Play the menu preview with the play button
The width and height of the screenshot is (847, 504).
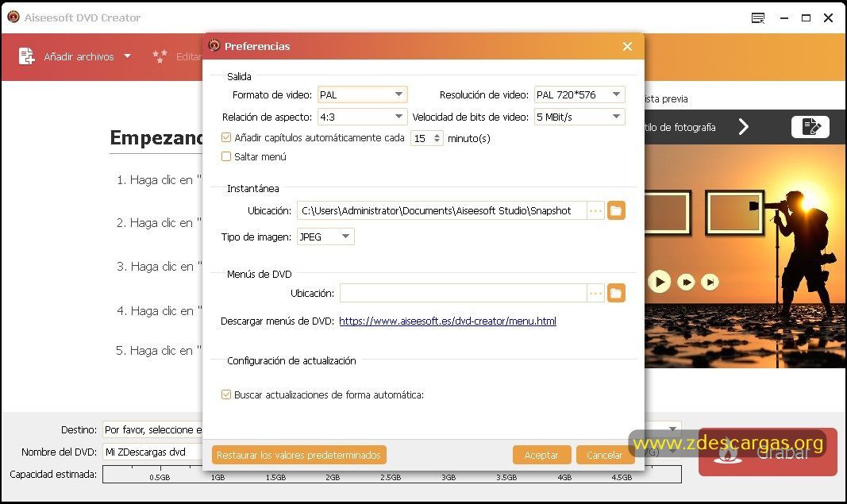(660, 282)
